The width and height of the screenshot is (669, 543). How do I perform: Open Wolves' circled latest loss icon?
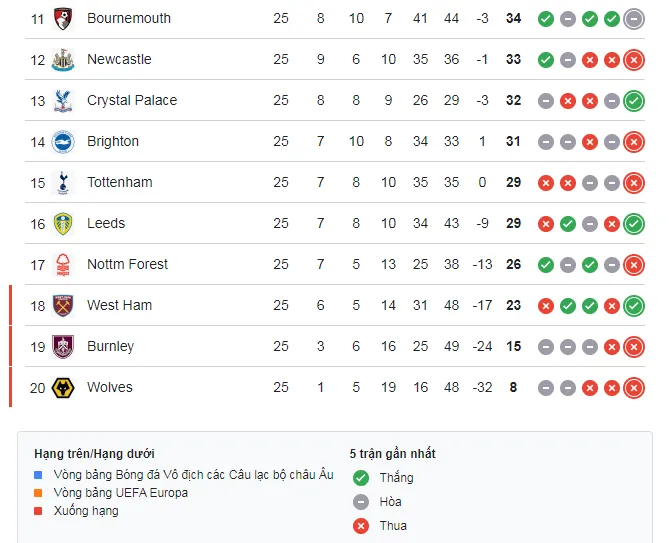(633, 387)
